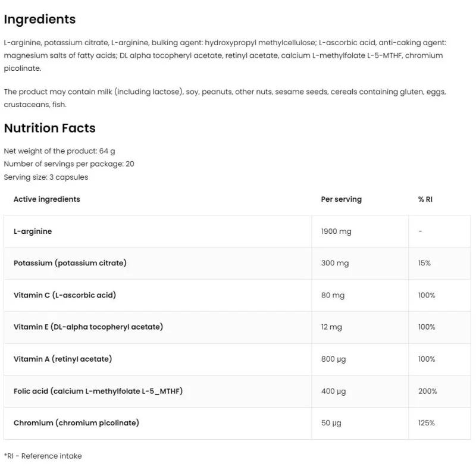The height and width of the screenshot is (476, 476).
Task: Click the net weight 64 g line
Action: (x=59, y=151)
